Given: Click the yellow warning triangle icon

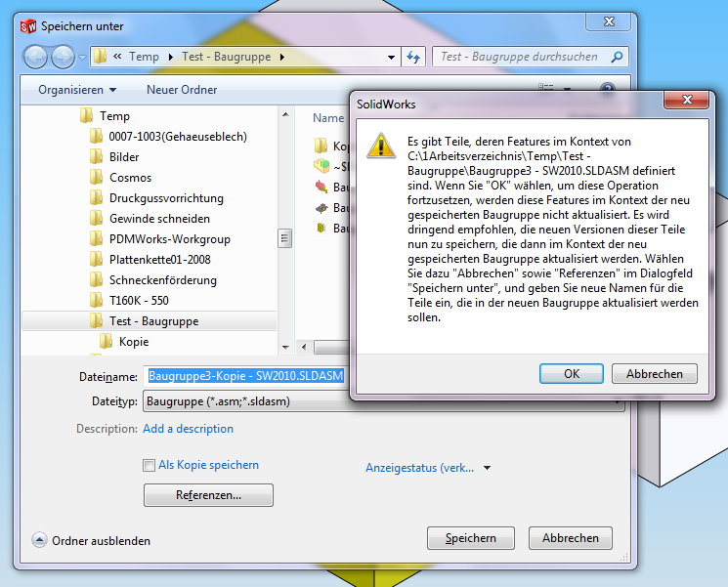Looking at the screenshot, I should (x=381, y=147).
